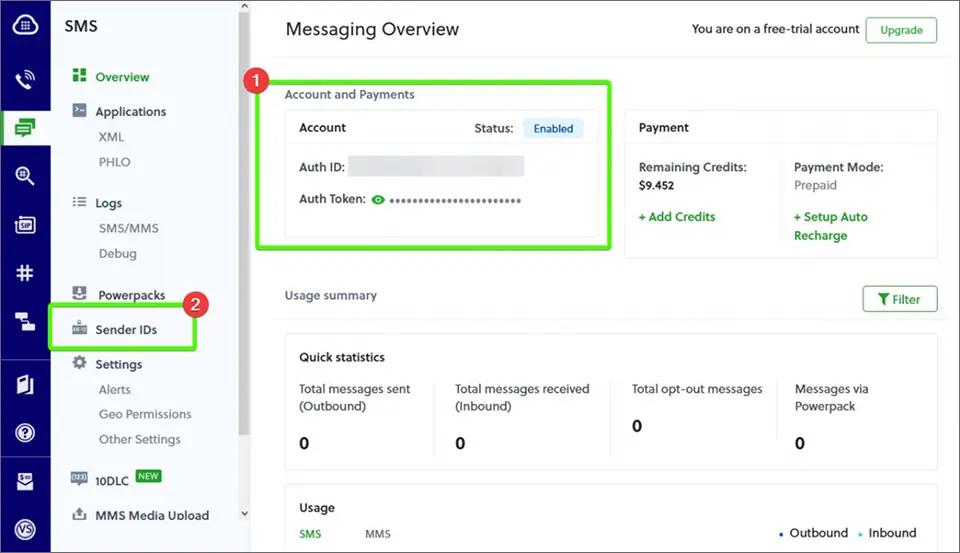
Task: Open the SIP trunking icon in sidebar
Action: click(25, 225)
